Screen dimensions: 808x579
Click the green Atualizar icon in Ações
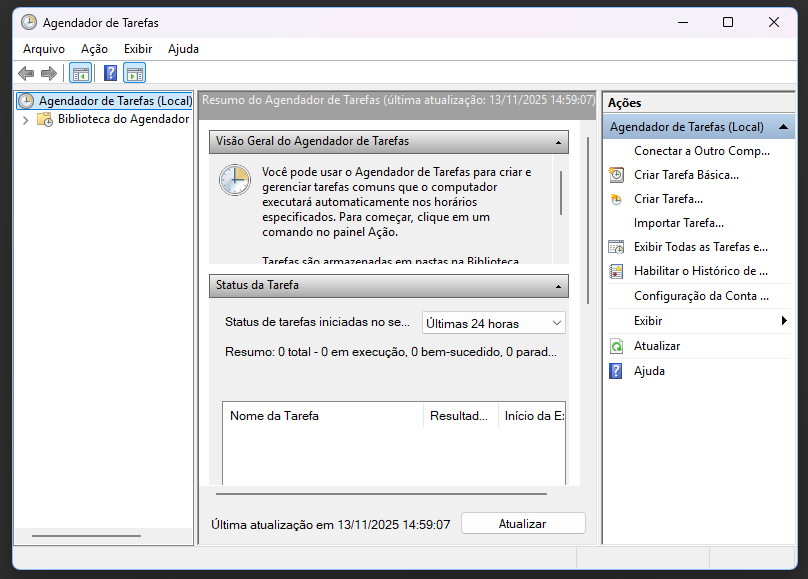pos(616,346)
